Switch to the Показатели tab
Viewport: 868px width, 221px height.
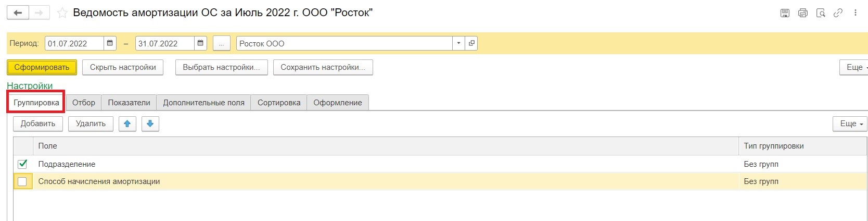coord(129,103)
